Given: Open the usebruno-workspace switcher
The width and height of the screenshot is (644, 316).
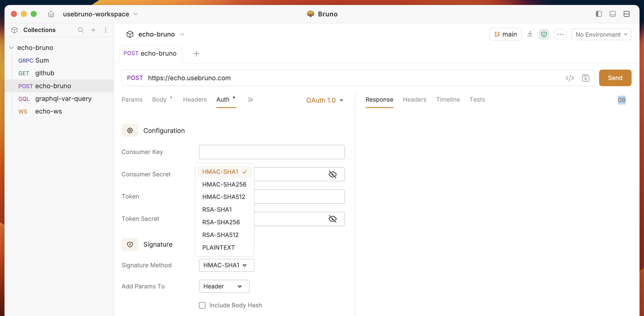Looking at the screenshot, I should click(x=100, y=14).
